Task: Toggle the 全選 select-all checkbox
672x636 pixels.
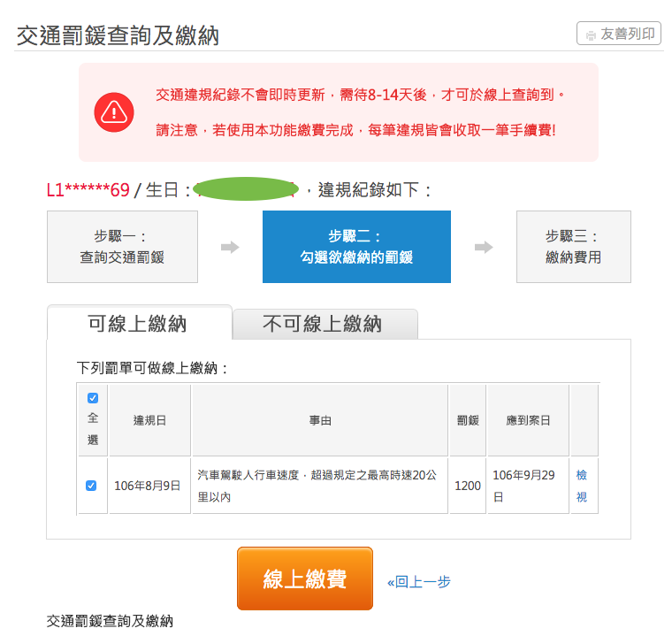Action: coord(93,399)
